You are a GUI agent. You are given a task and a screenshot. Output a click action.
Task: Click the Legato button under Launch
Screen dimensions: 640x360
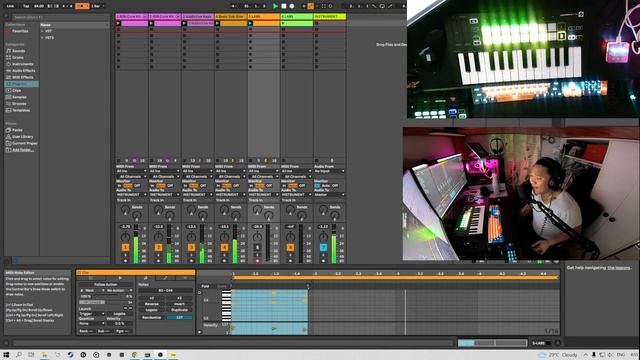(x=119, y=314)
